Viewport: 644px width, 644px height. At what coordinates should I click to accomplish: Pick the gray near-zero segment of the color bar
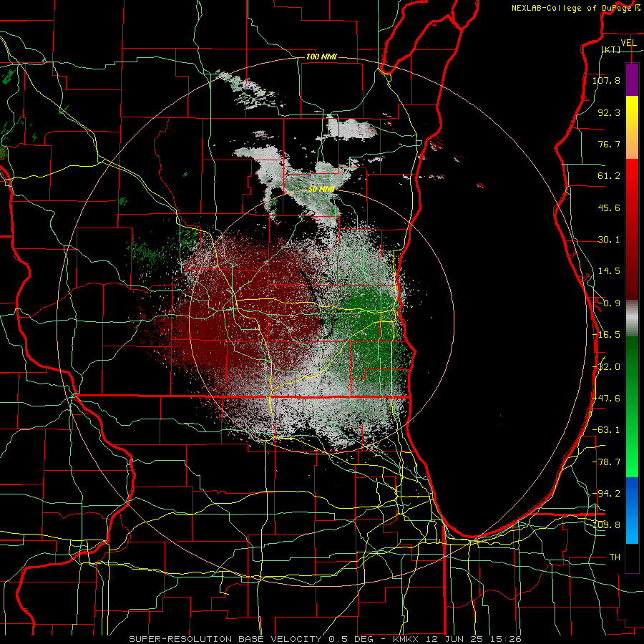[632, 318]
